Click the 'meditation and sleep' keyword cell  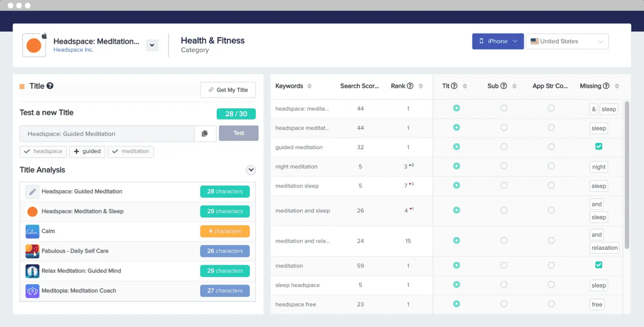click(303, 211)
